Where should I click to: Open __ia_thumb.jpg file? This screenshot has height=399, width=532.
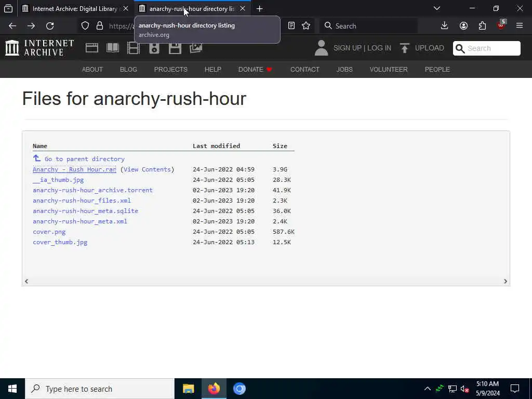coord(58,180)
